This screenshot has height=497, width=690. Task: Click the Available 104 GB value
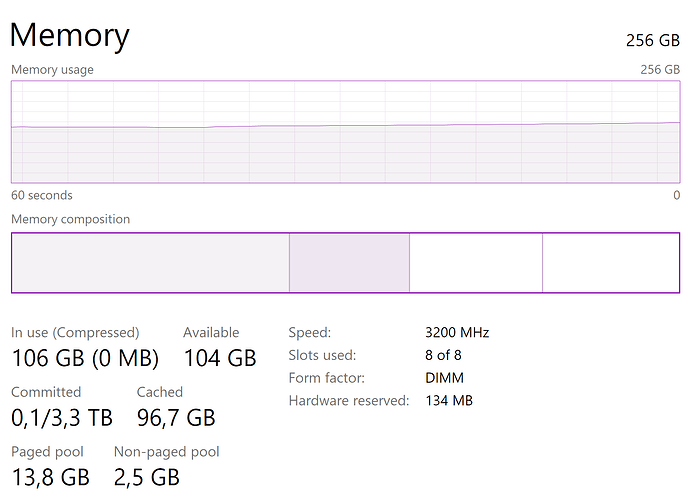[220, 358]
